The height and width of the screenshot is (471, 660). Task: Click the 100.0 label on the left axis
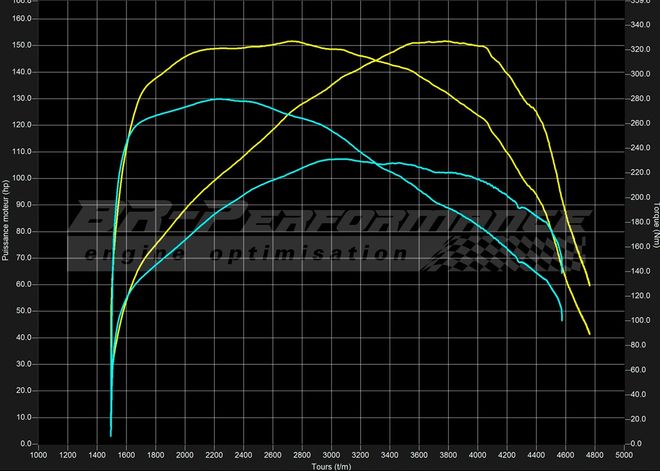(21, 178)
